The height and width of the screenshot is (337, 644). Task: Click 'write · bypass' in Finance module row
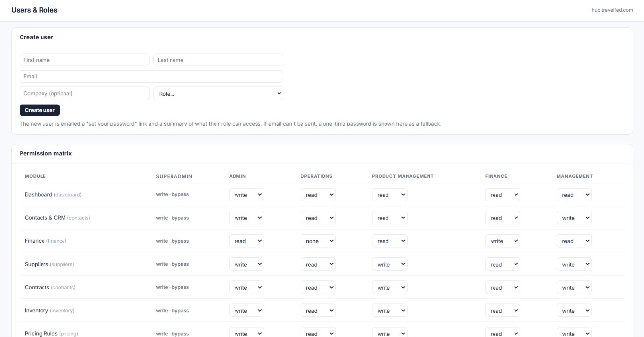[x=172, y=241]
